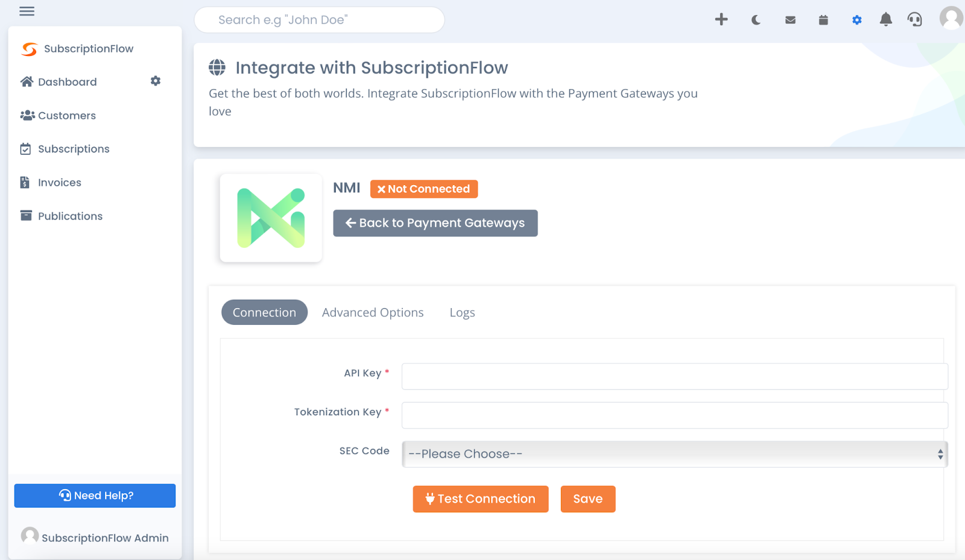The width and height of the screenshot is (965, 560).
Task: Click the Subscriptions calendar-check icon
Action: (25, 149)
